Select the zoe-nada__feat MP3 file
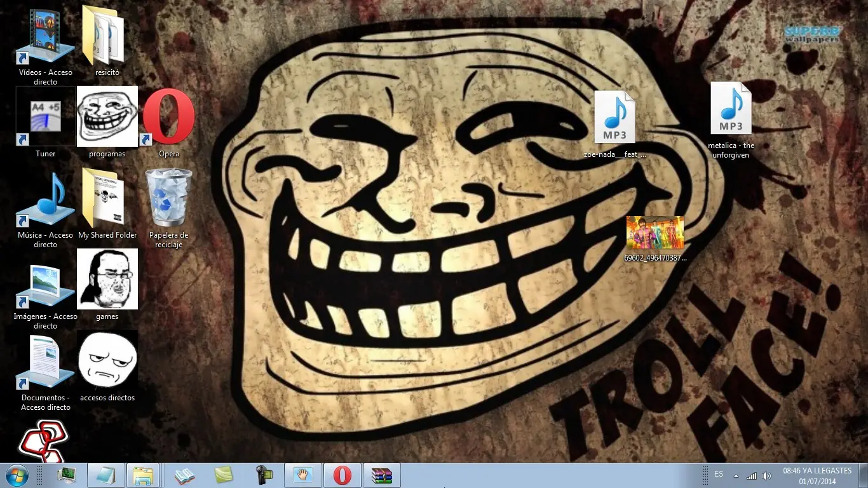 [x=614, y=125]
